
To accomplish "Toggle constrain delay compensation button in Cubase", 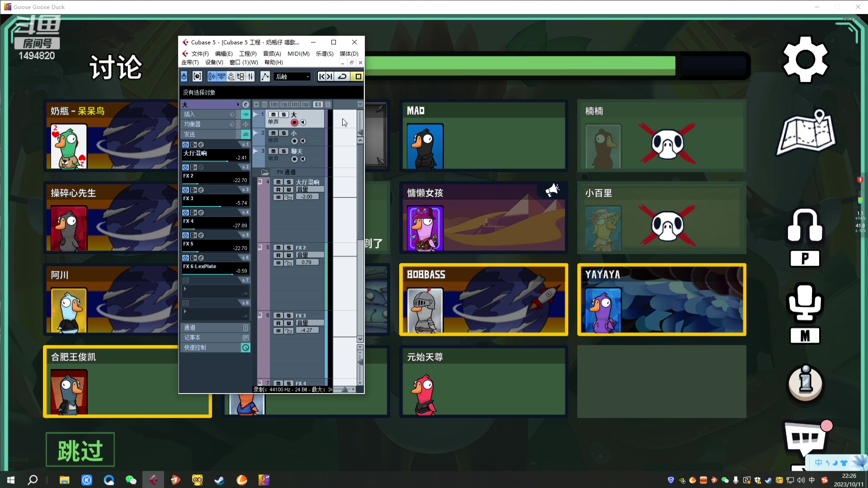I will tap(197, 76).
